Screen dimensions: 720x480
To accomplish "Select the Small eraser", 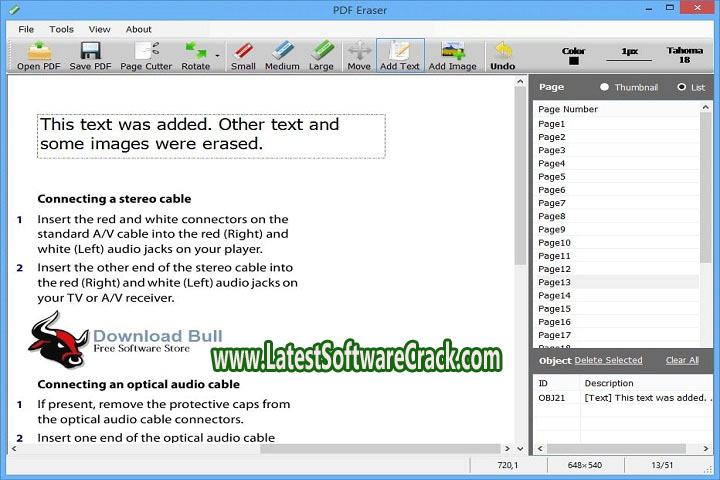I will coord(243,56).
